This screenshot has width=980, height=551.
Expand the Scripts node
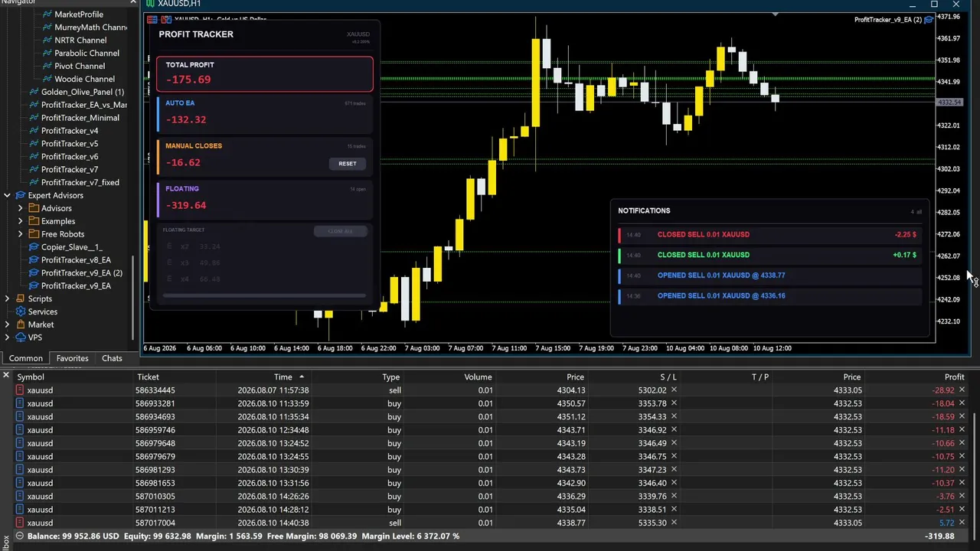(7, 298)
